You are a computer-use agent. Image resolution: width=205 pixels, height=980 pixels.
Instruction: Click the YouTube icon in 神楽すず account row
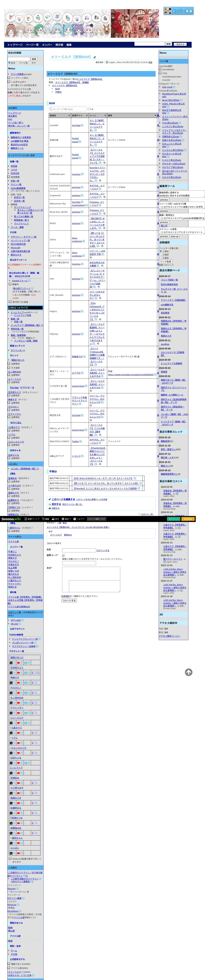[18, 683]
